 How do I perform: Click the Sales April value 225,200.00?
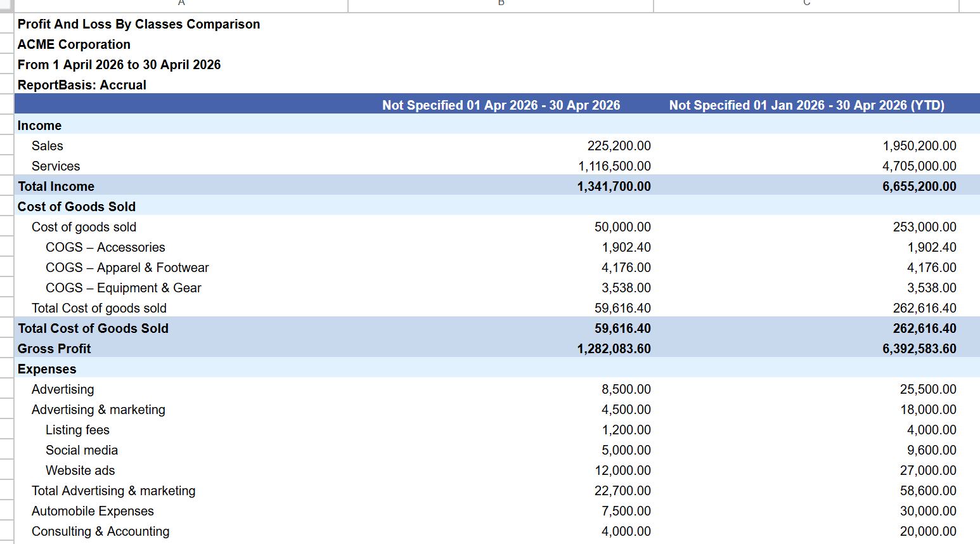619,146
